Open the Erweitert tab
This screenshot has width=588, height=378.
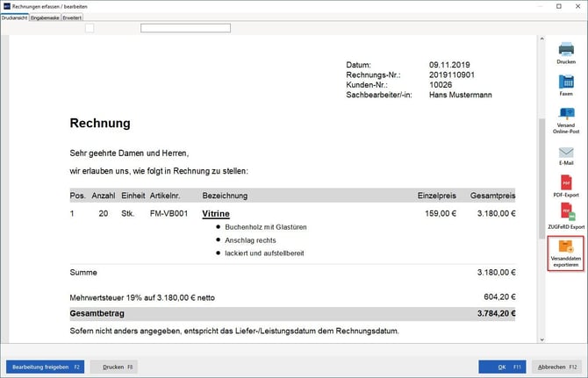coord(72,18)
